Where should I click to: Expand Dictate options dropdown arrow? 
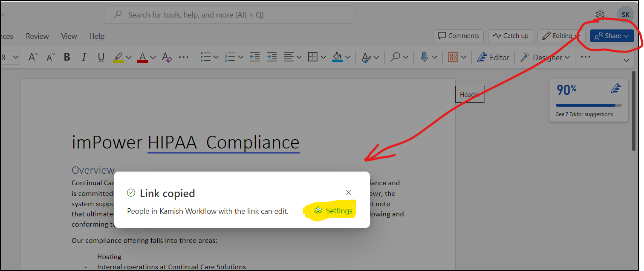pyautogui.click(x=435, y=57)
